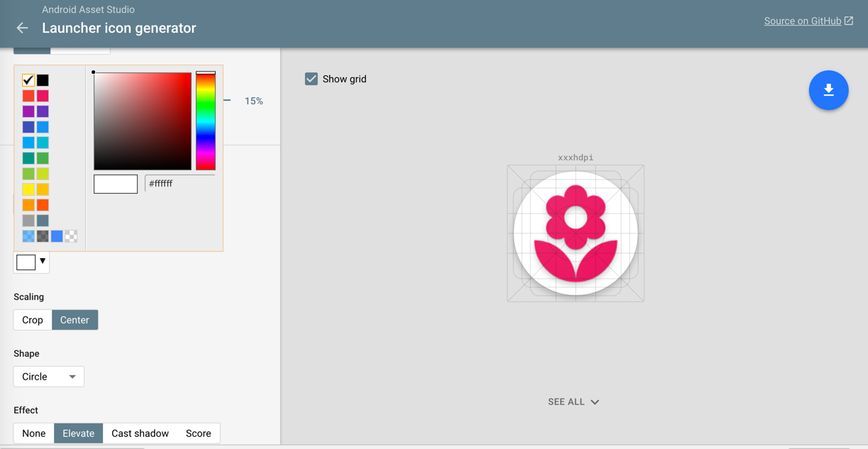The width and height of the screenshot is (868, 449).
Task: Select the Center scaling option
Action: (x=74, y=320)
